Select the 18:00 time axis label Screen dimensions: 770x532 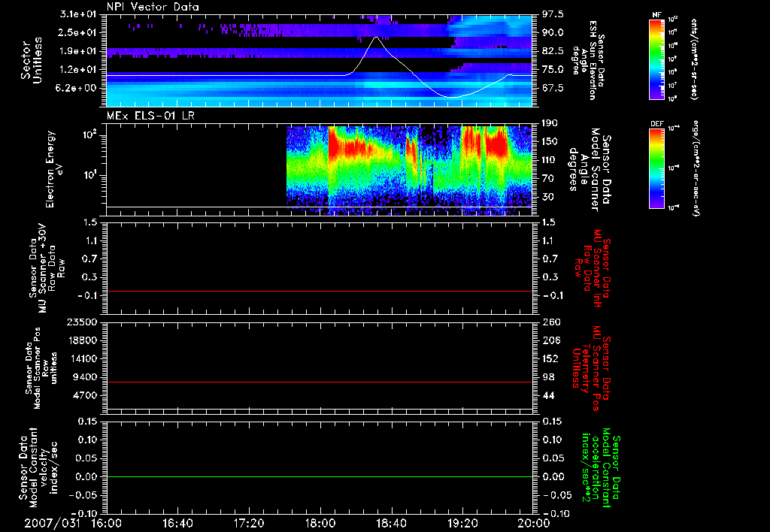coord(320,523)
